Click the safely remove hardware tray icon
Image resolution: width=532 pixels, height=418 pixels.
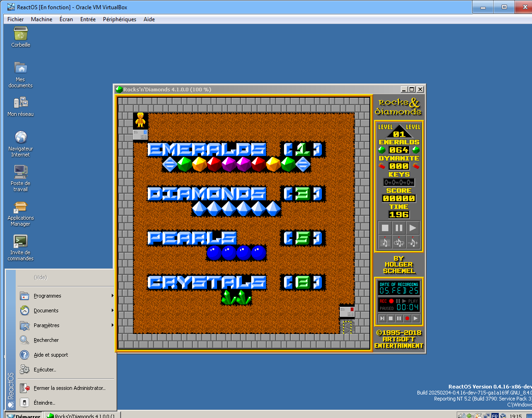470,416
